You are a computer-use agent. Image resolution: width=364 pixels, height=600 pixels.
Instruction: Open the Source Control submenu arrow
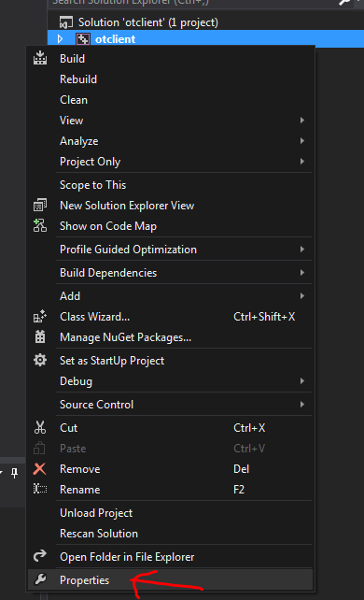pos(302,405)
